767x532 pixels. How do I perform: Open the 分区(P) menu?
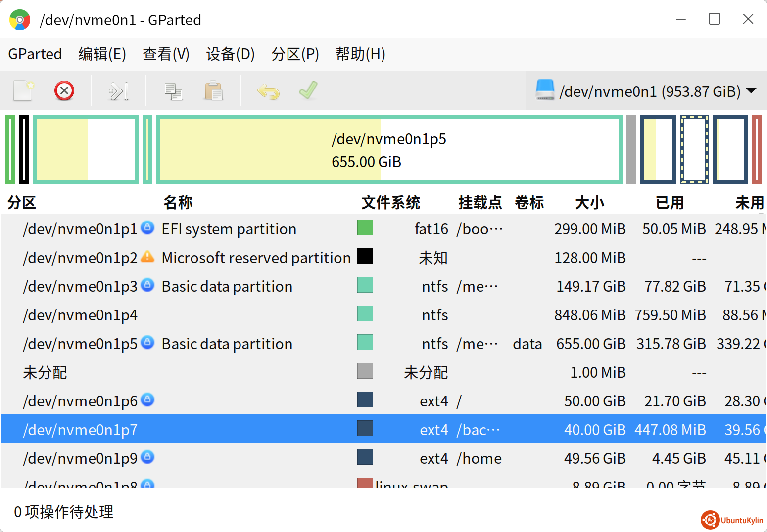pyautogui.click(x=295, y=54)
